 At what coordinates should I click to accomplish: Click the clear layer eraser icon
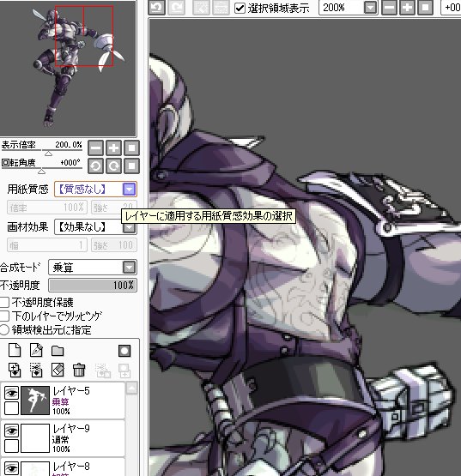point(58,370)
